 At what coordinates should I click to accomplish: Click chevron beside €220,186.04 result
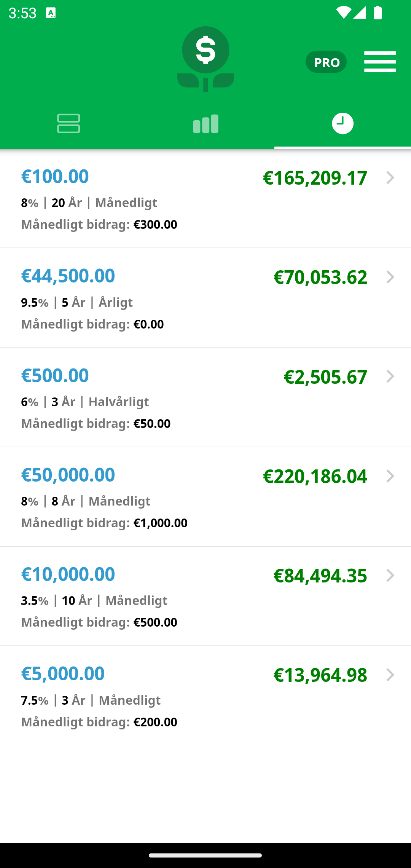click(390, 476)
